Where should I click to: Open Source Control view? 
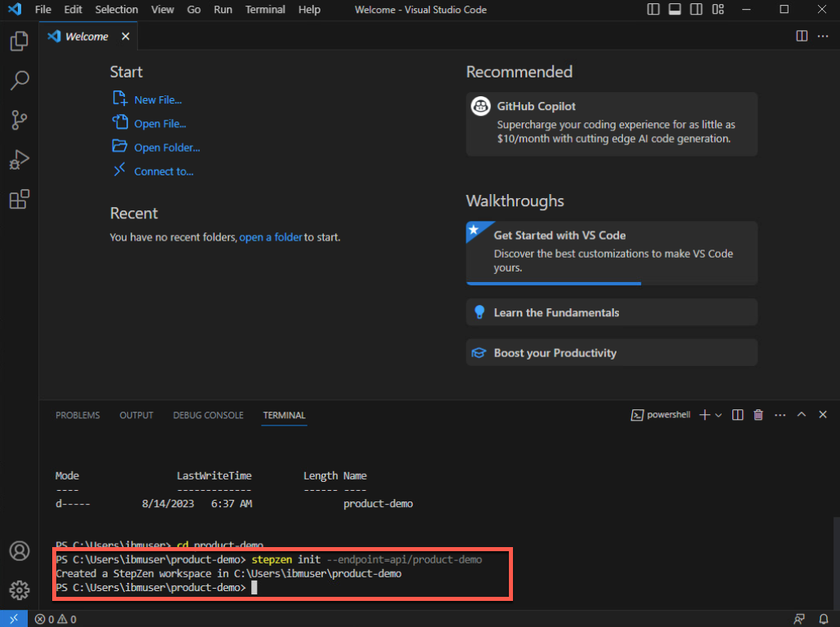(x=20, y=120)
